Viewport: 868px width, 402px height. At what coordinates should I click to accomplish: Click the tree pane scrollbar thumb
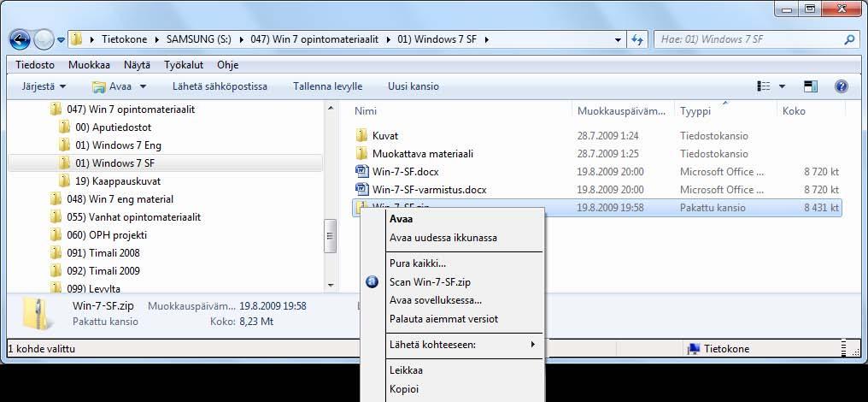click(331, 236)
